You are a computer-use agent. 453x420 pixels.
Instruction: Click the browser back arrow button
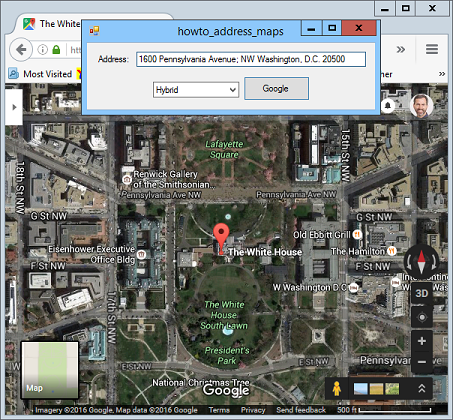click(x=21, y=50)
